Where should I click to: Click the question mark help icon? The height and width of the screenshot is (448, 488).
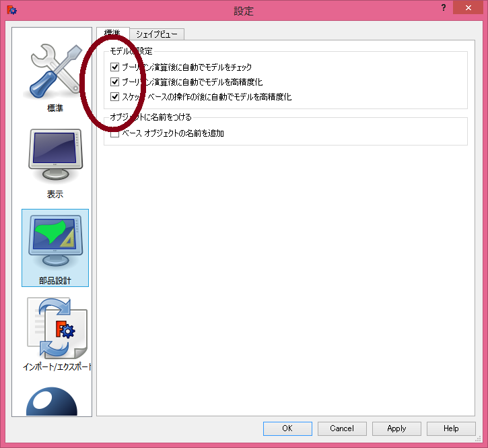coord(443,8)
